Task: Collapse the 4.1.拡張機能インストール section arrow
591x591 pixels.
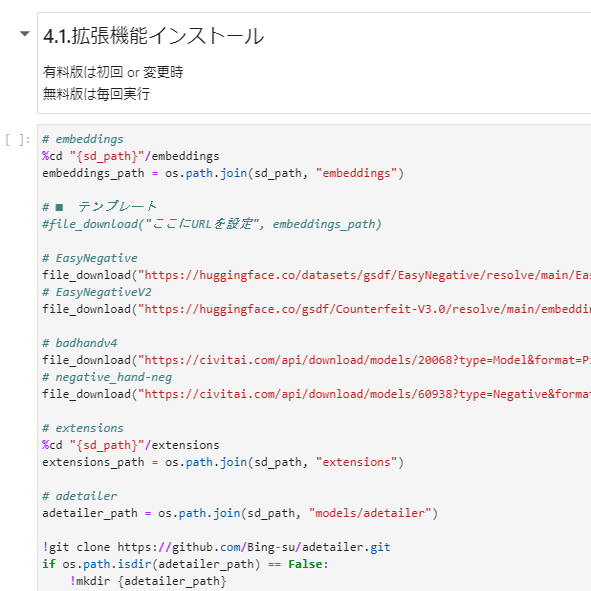Action: click(x=24, y=34)
